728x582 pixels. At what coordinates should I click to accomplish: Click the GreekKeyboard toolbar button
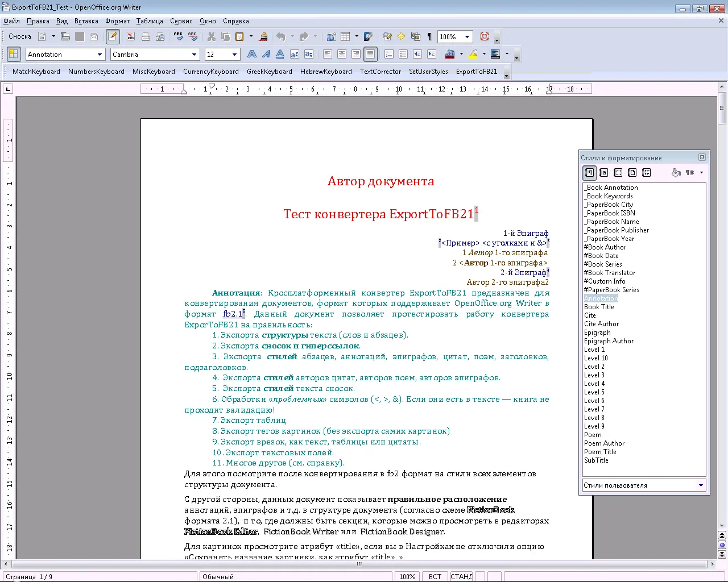click(270, 72)
